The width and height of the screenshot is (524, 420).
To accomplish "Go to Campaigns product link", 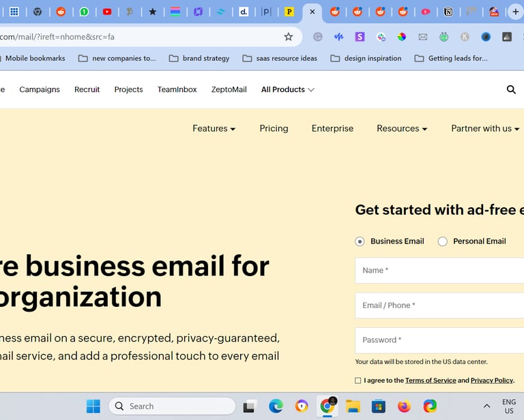I will click(x=40, y=89).
